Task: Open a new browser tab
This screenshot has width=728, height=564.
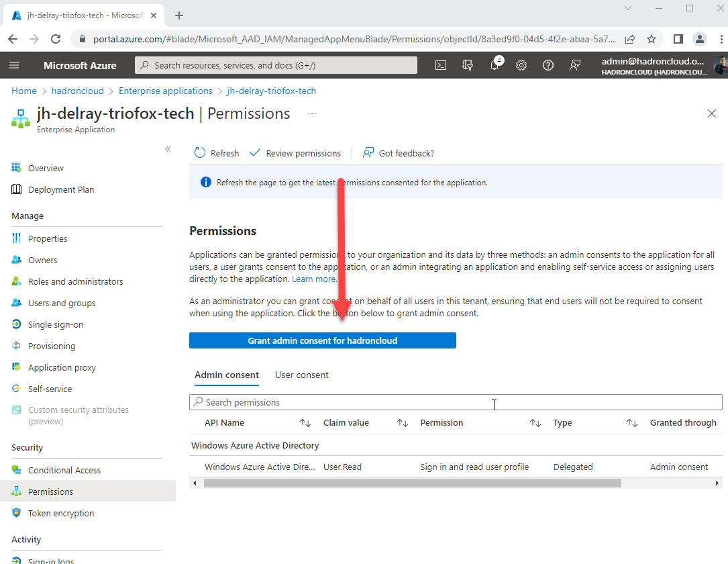Action: (x=179, y=15)
